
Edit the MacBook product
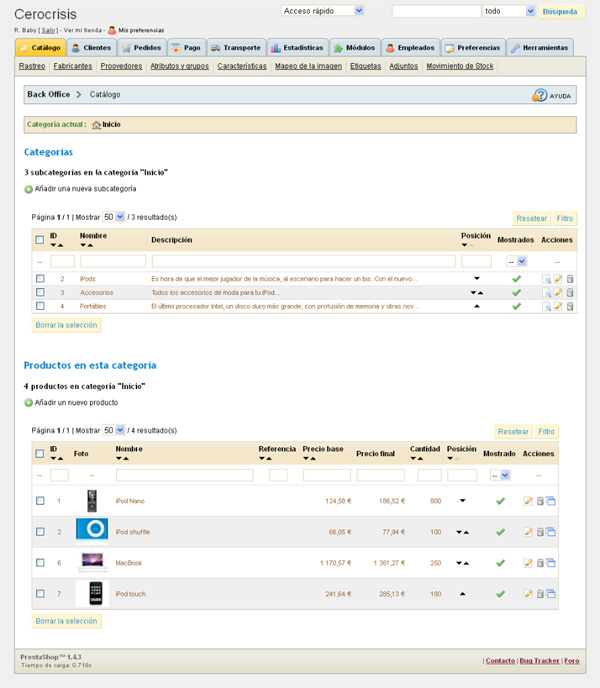528,563
